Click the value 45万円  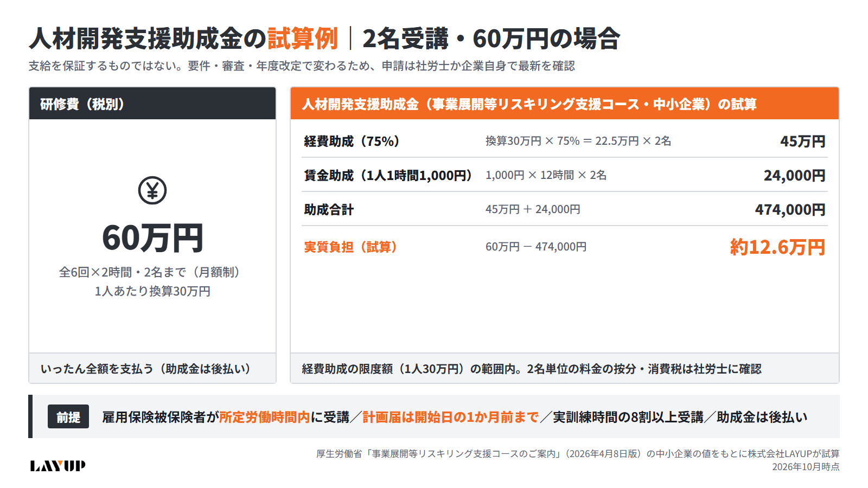(x=802, y=141)
